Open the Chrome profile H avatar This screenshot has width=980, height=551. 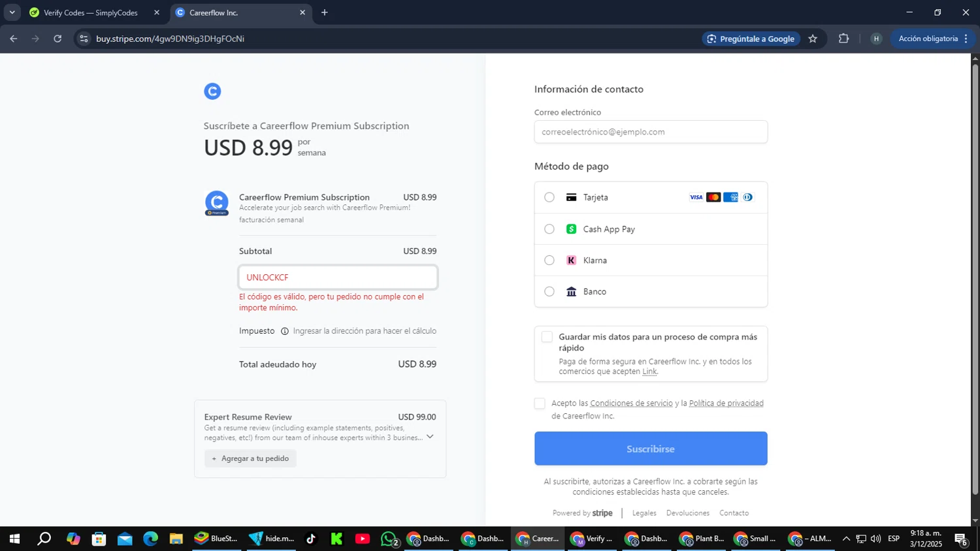[876, 39]
